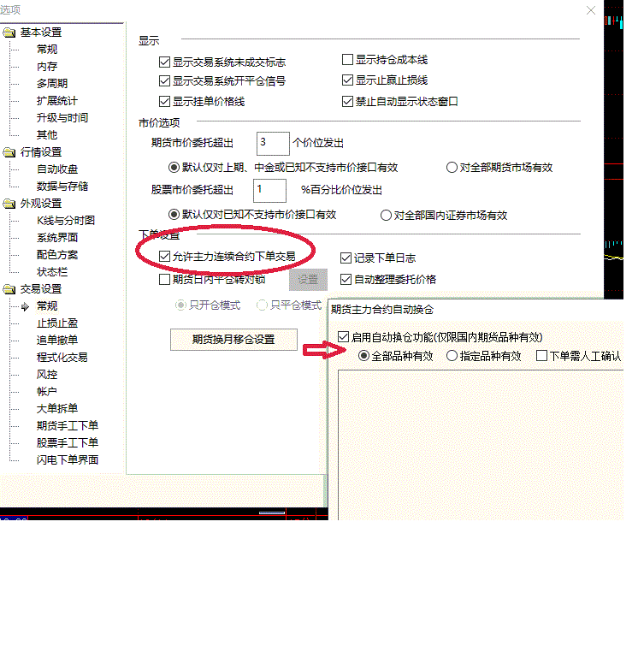Viewport: 644px width, 646px height.
Task: Toggle 显示止赢止损线 checkbox
Action: (x=347, y=80)
